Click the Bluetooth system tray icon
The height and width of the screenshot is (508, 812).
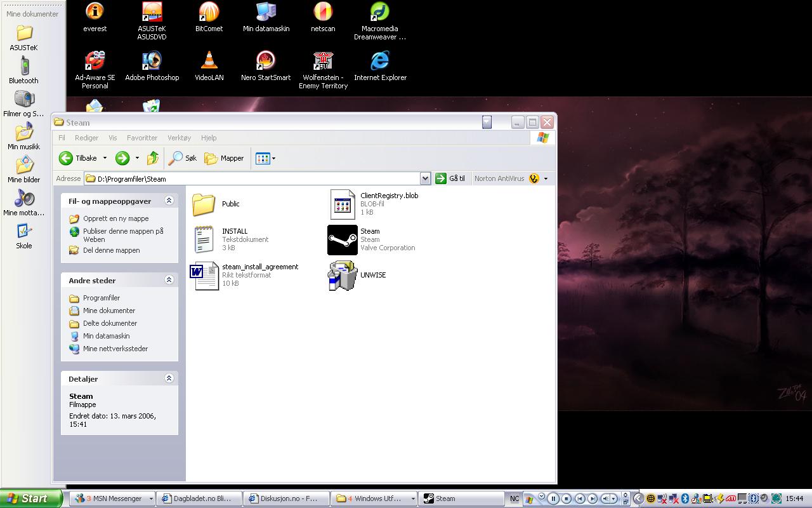tap(684, 498)
